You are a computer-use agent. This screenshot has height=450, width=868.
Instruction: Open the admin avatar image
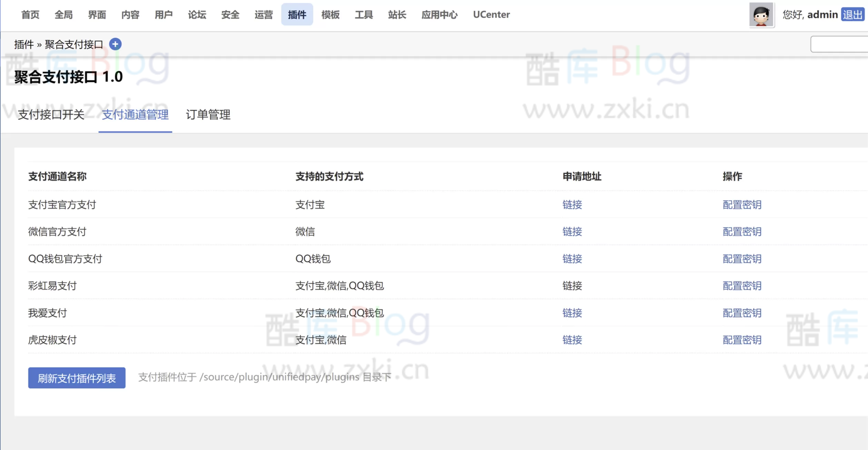[x=761, y=15]
